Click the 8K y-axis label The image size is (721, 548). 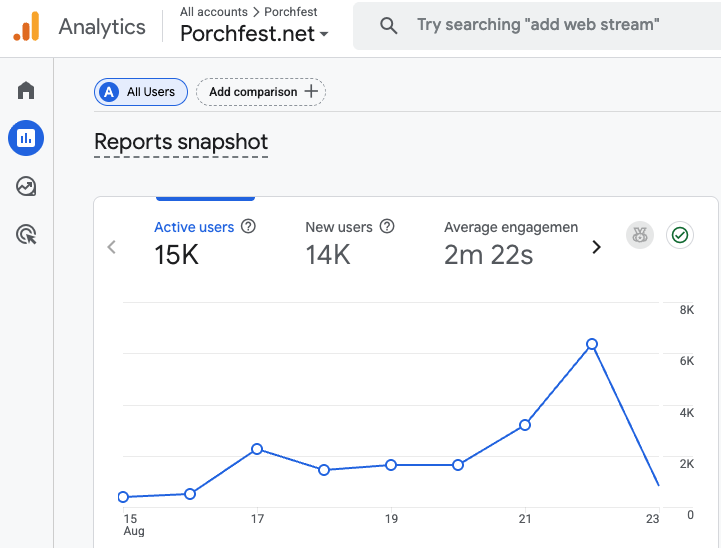pos(687,309)
